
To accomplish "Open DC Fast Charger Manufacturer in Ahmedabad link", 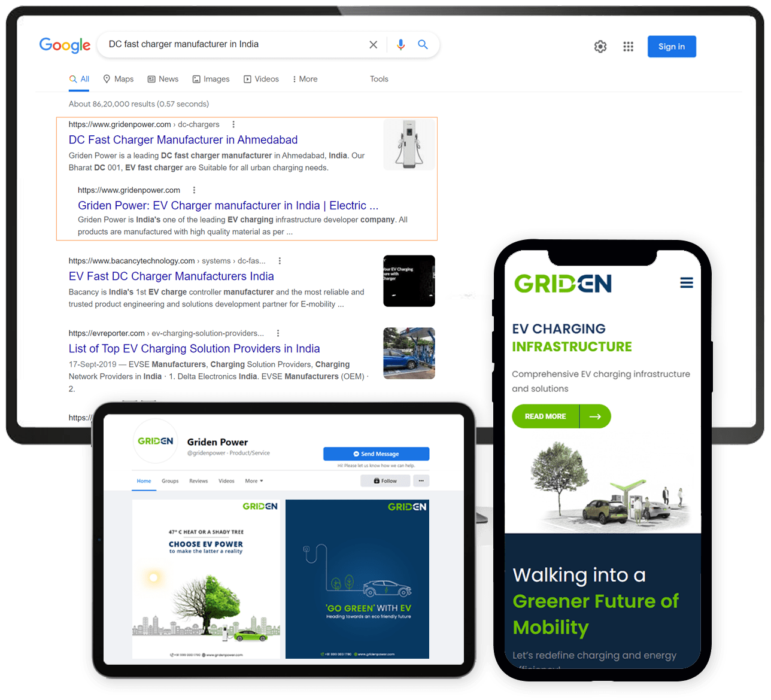I will (183, 140).
